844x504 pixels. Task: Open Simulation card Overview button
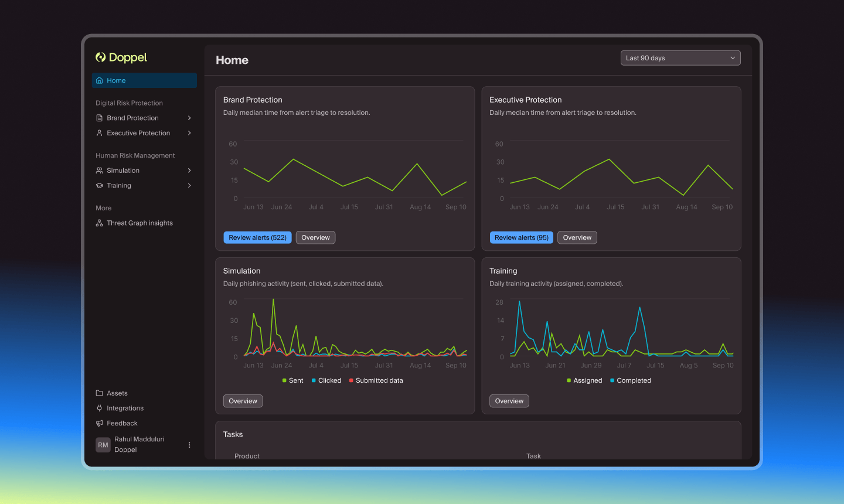click(x=243, y=401)
